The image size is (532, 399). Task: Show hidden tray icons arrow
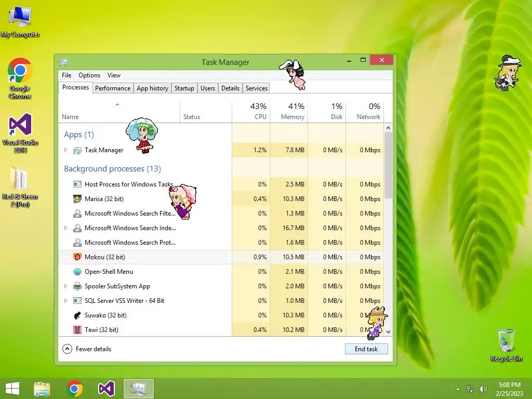pyautogui.click(x=458, y=389)
